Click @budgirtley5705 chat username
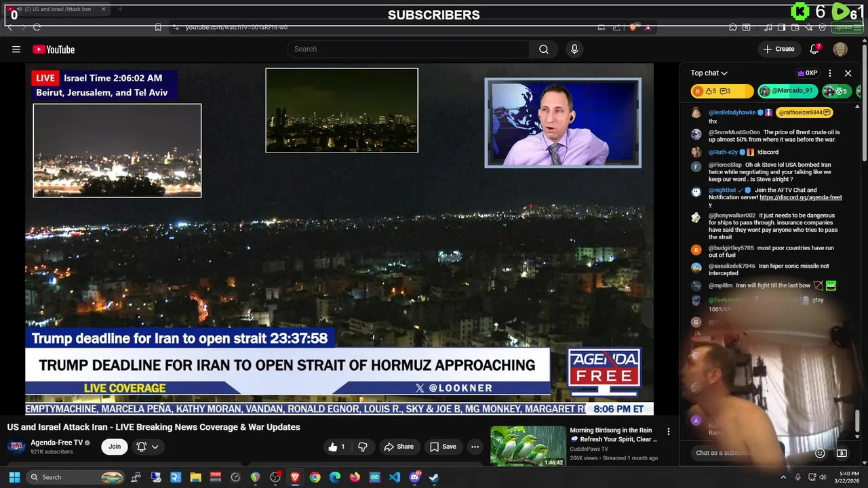Screen dimensions: 868x488 click(x=731, y=248)
